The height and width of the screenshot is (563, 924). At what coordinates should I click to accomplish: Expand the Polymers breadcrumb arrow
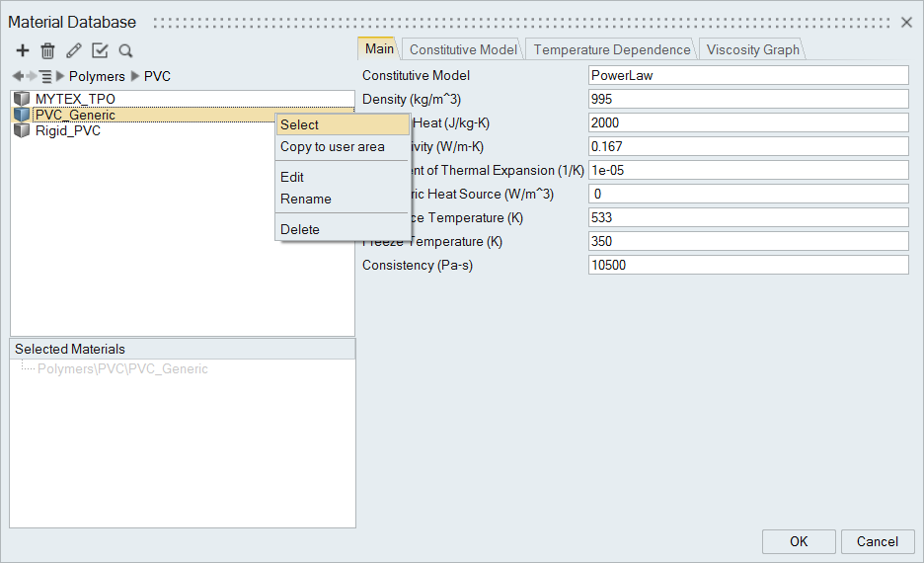(61, 76)
